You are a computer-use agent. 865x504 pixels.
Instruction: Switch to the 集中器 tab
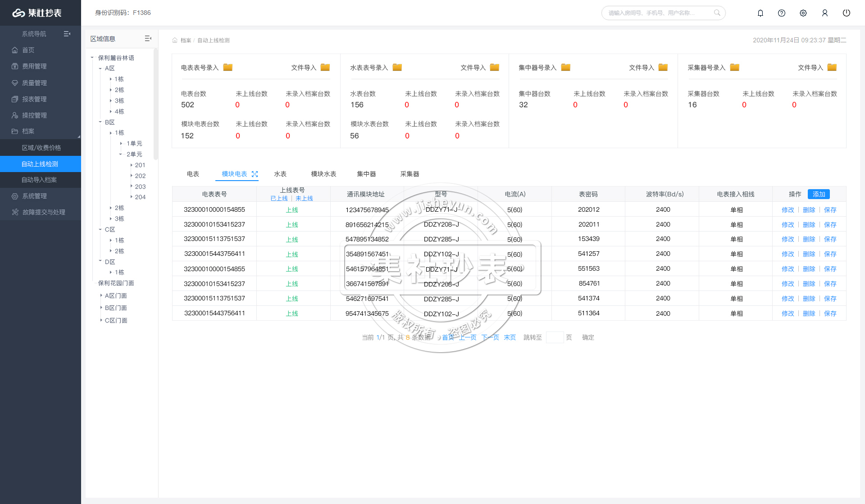(x=366, y=174)
